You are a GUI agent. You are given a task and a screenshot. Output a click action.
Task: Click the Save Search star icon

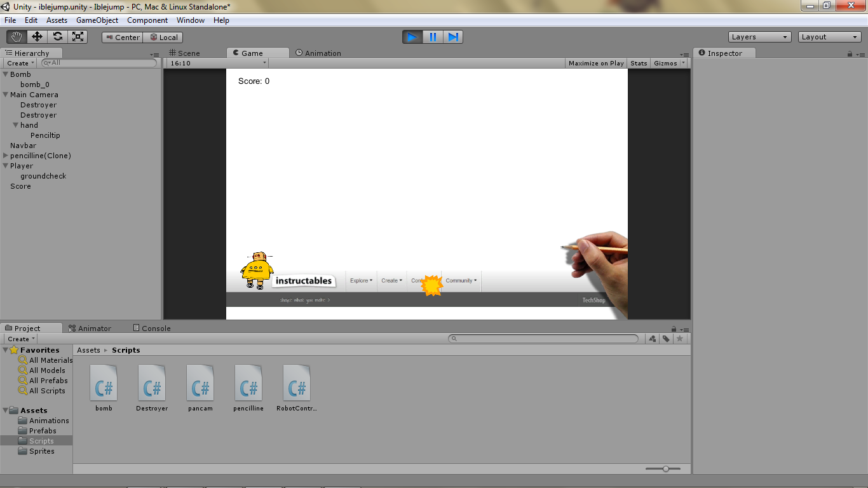(x=680, y=339)
